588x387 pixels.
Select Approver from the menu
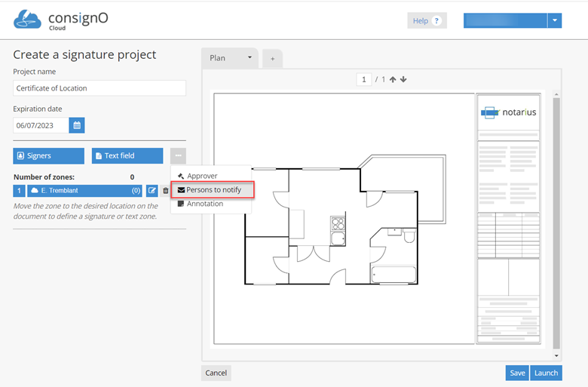coord(201,176)
